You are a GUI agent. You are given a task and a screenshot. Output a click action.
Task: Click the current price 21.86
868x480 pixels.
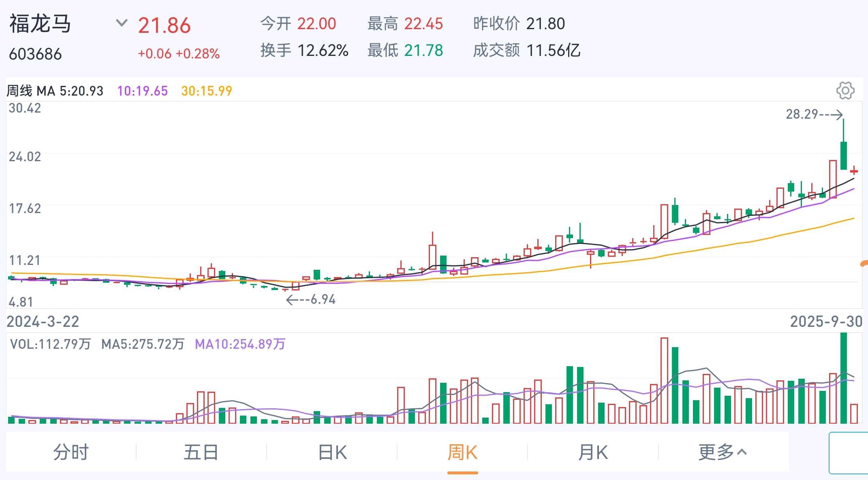coord(164,26)
